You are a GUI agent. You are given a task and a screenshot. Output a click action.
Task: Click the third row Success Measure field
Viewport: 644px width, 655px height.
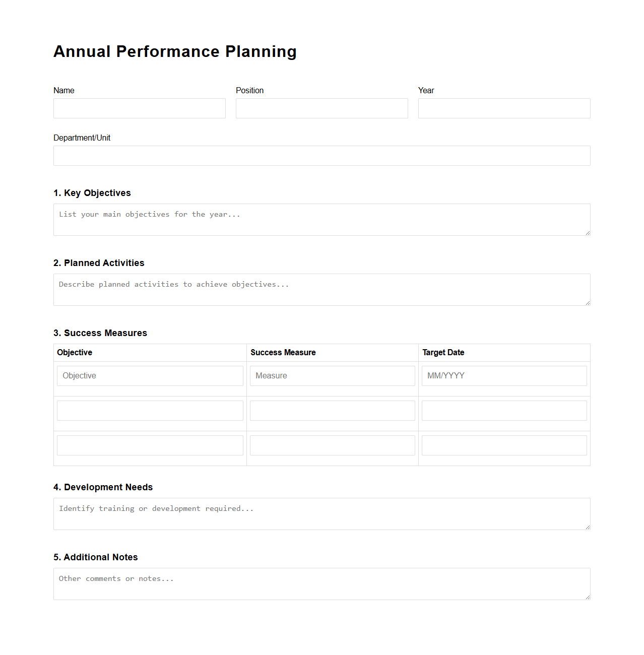pos(332,445)
